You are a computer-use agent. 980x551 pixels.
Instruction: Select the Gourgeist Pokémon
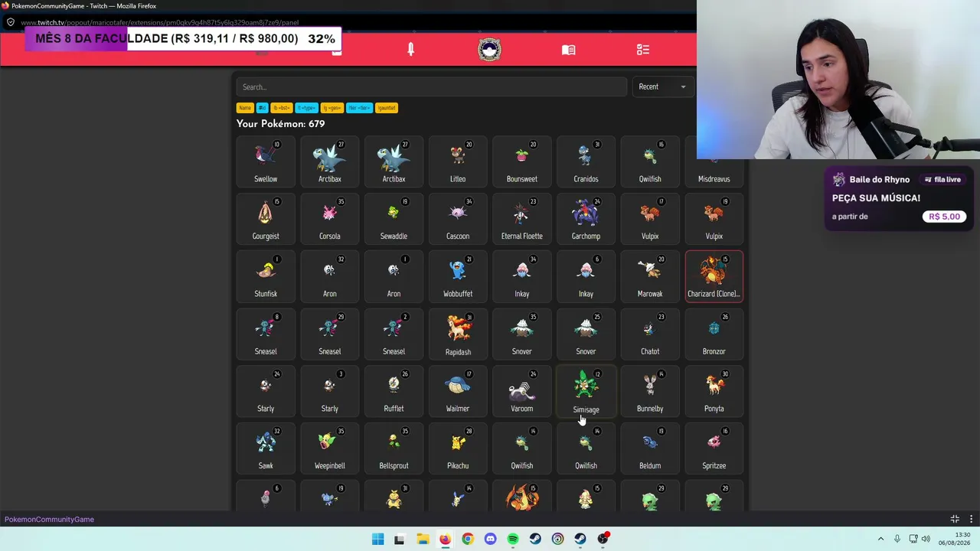[266, 220]
